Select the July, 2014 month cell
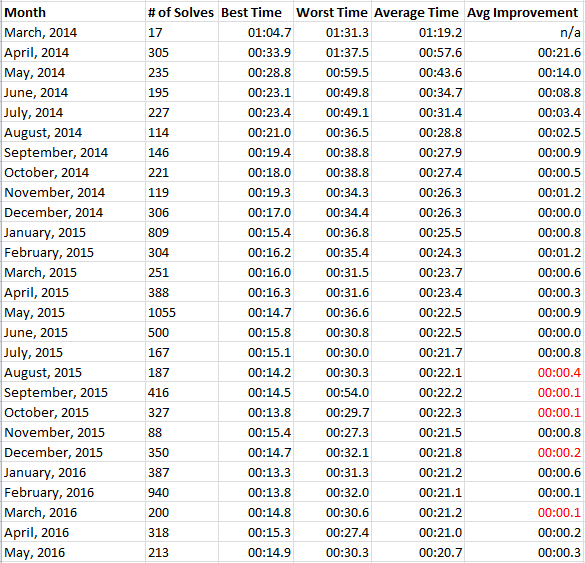 (x=73, y=112)
